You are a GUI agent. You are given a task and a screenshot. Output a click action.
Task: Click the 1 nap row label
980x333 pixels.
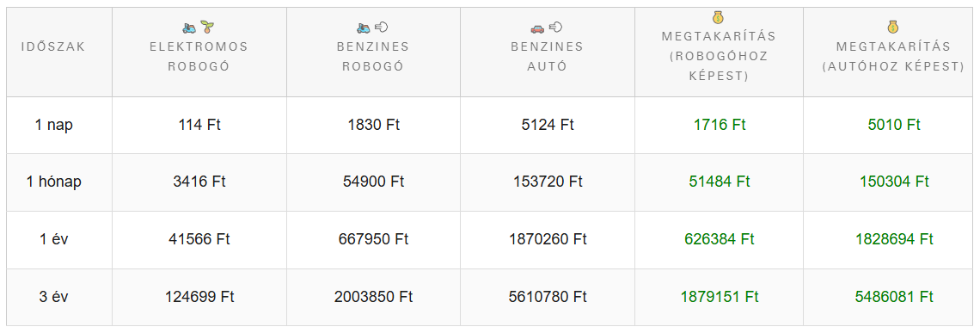[54, 125]
